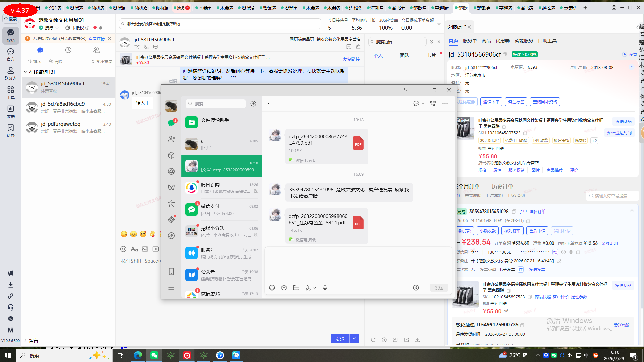Expand the daily stats chevron beside 今日促成下单金额
This screenshot has height=362, width=644.
pyautogui.click(x=439, y=24)
